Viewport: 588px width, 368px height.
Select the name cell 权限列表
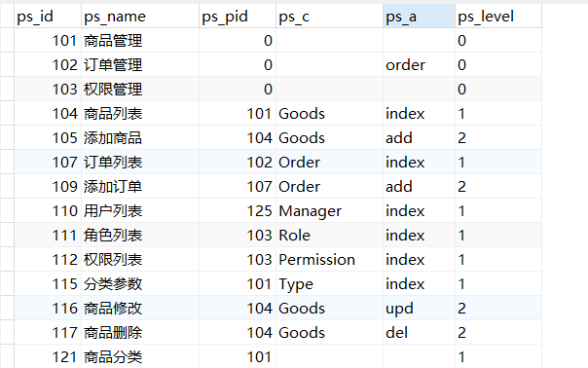[x=140, y=260]
